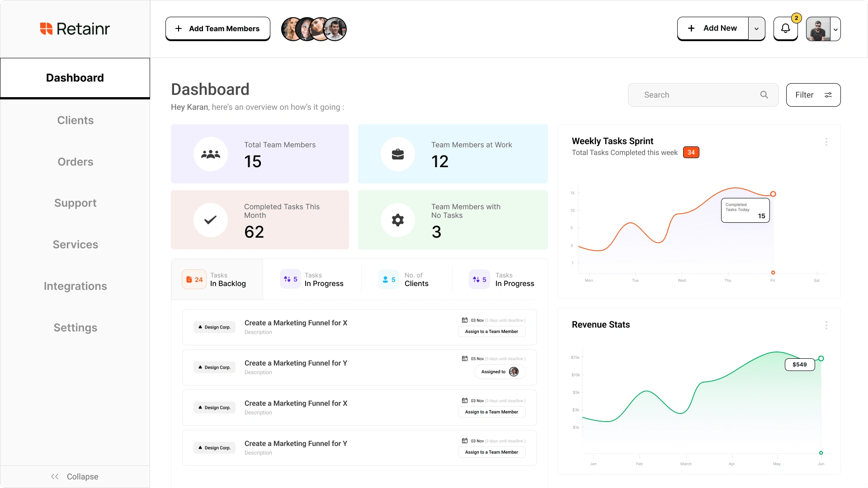Select the Clients menu item
868x488 pixels.
75,120
